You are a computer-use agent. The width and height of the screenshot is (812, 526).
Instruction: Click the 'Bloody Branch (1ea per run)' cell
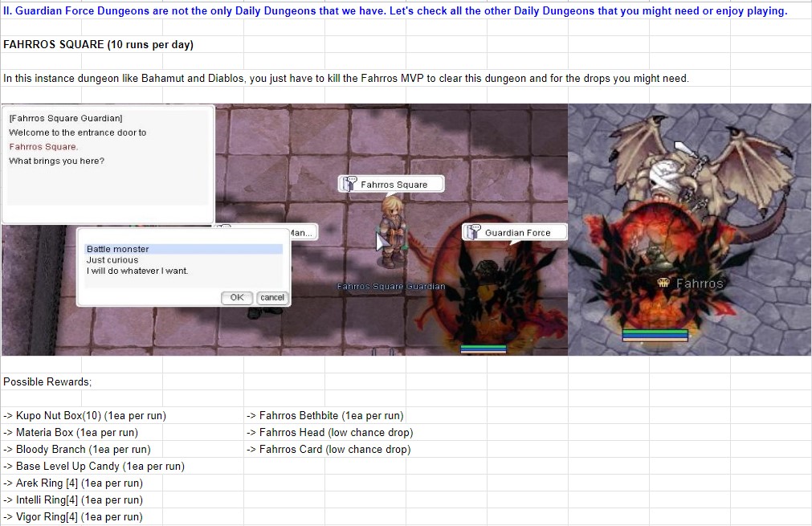(x=76, y=449)
